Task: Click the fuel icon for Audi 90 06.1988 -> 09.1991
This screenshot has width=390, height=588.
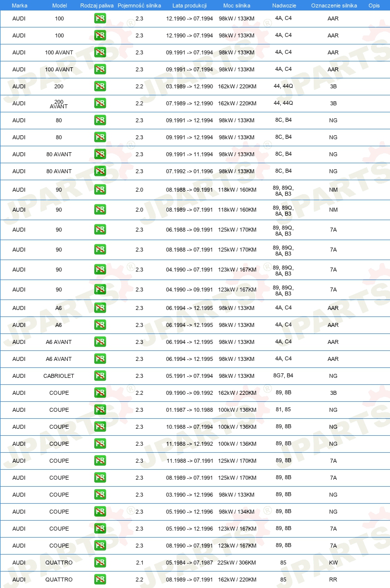Action: click(x=100, y=230)
